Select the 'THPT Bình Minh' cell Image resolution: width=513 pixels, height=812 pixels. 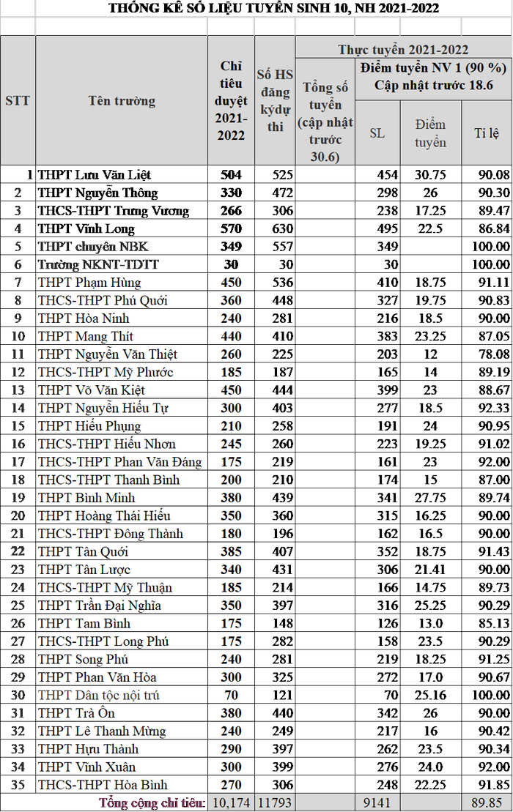86,498
